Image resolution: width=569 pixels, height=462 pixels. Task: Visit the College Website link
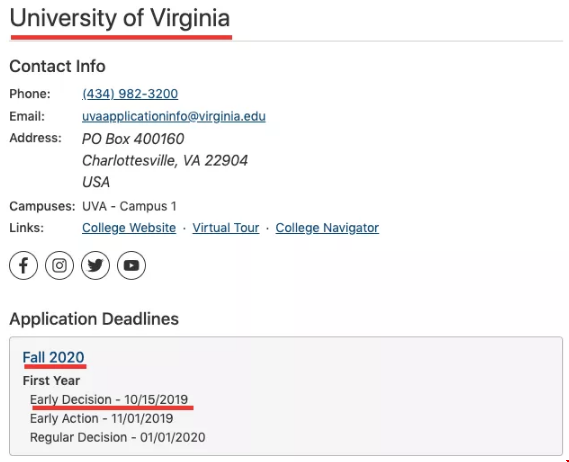tap(129, 228)
